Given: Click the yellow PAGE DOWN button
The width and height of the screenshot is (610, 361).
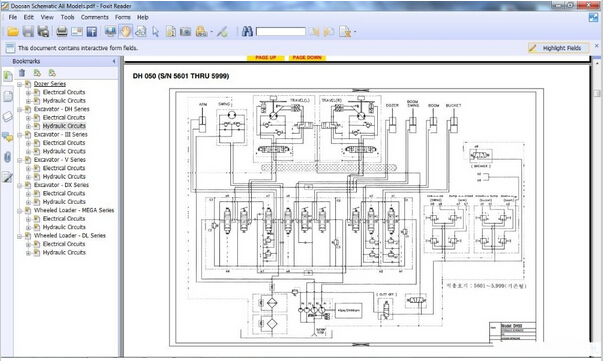Looking at the screenshot, I should click(307, 58).
